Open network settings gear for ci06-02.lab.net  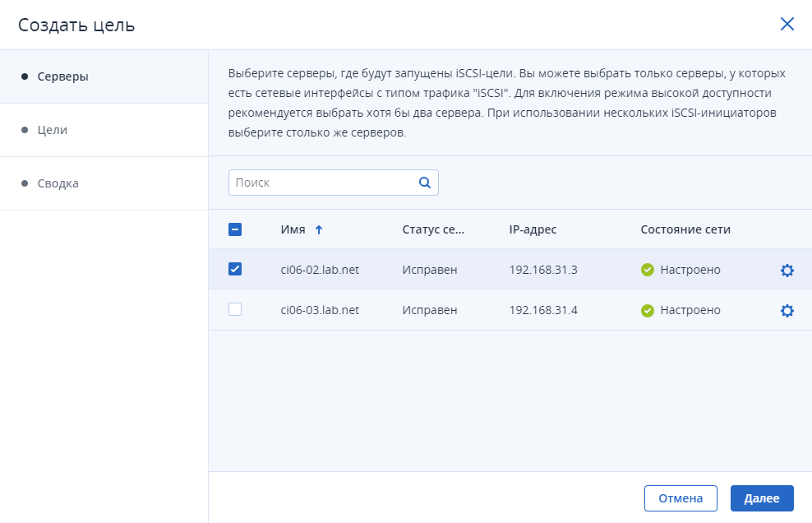point(787,270)
